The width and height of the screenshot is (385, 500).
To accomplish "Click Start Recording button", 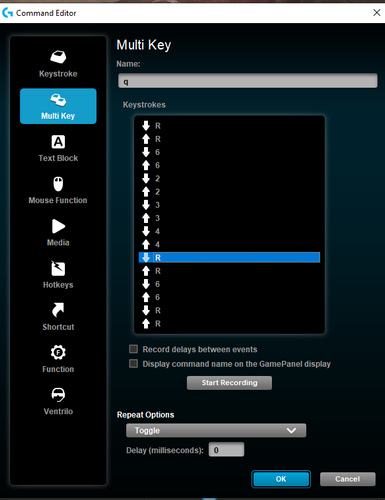I will (229, 383).
